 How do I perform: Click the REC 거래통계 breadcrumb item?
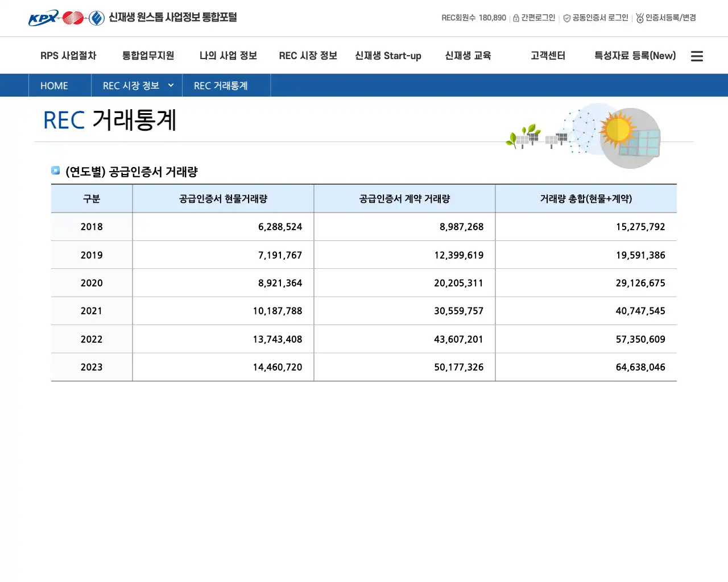click(x=221, y=86)
